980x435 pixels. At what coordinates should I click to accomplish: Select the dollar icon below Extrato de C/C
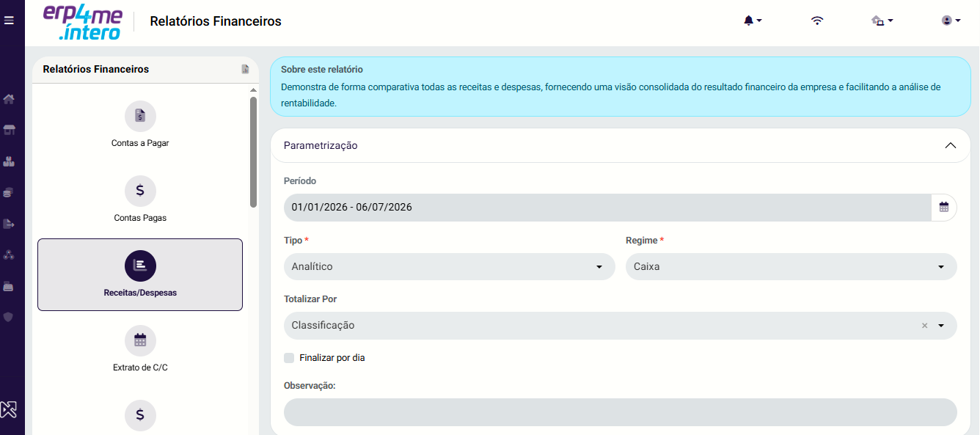click(140, 415)
